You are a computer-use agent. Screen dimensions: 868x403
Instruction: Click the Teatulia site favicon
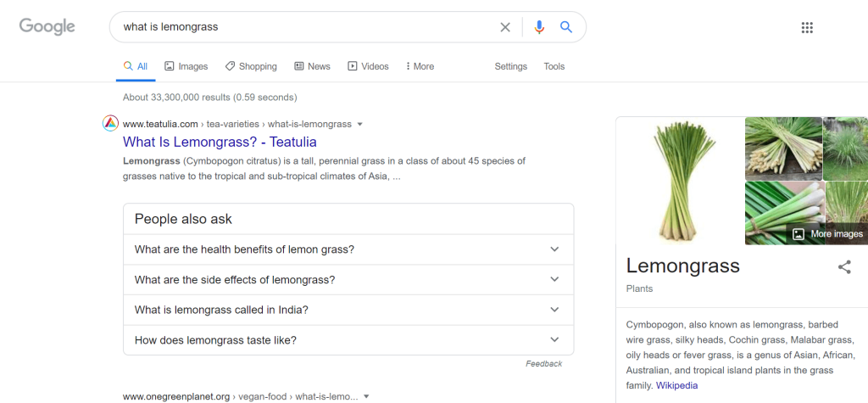click(110, 124)
